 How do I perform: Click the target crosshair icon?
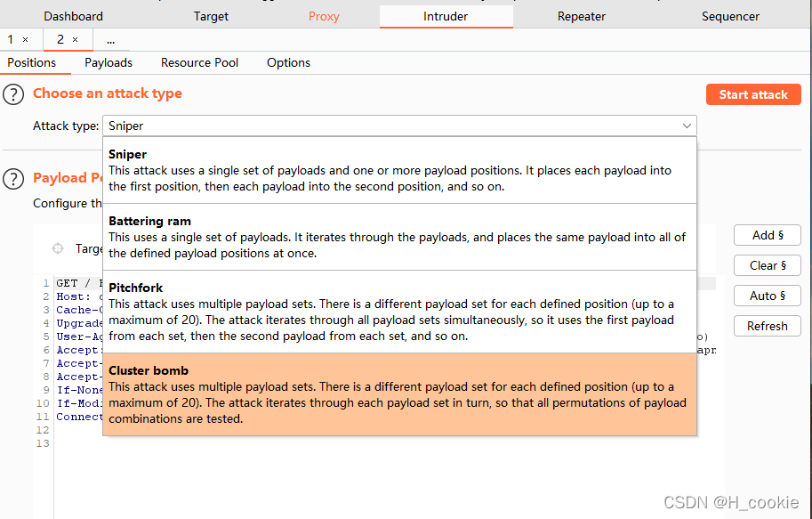(58, 249)
